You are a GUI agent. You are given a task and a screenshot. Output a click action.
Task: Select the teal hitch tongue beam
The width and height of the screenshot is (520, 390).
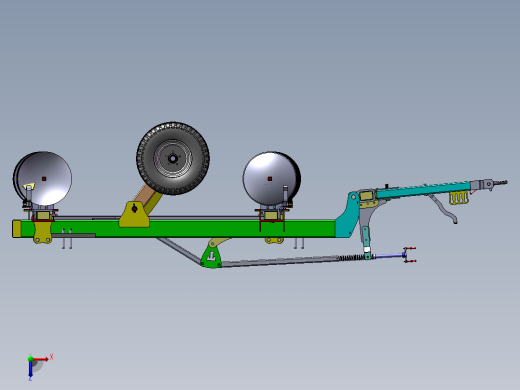423,190
